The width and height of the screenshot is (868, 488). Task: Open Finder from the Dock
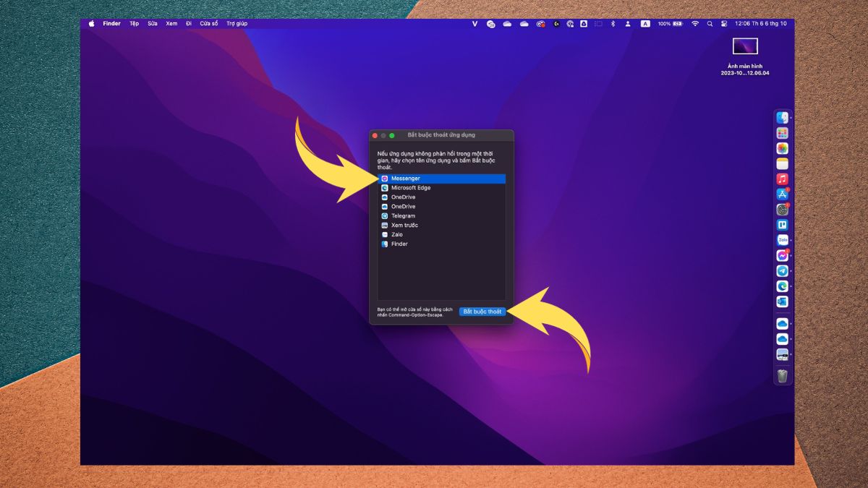[782, 118]
